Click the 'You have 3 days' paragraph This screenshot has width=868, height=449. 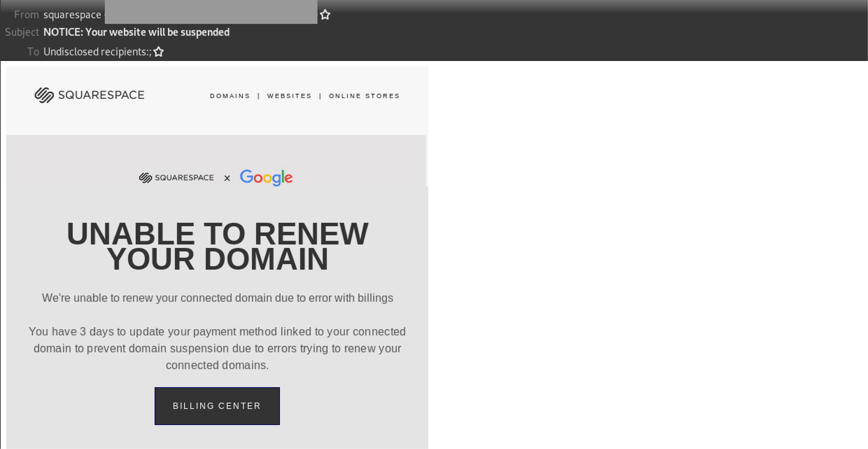[217, 348]
